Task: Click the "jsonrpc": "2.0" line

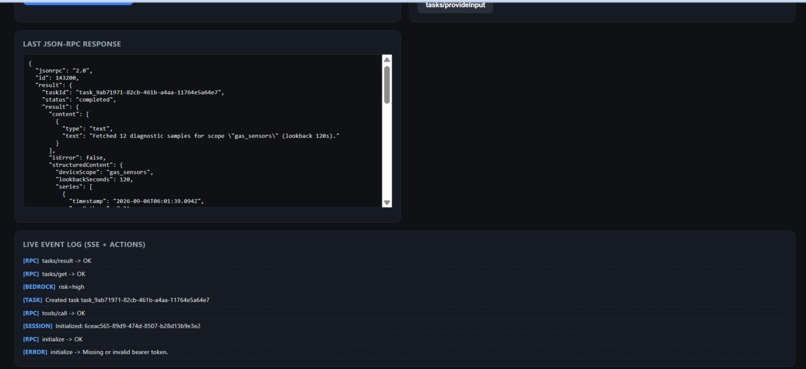Action: pyautogui.click(x=64, y=70)
